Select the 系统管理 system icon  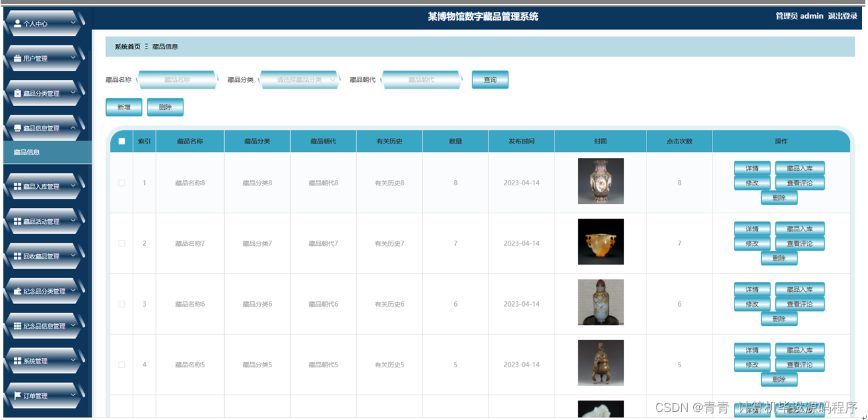(18, 360)
